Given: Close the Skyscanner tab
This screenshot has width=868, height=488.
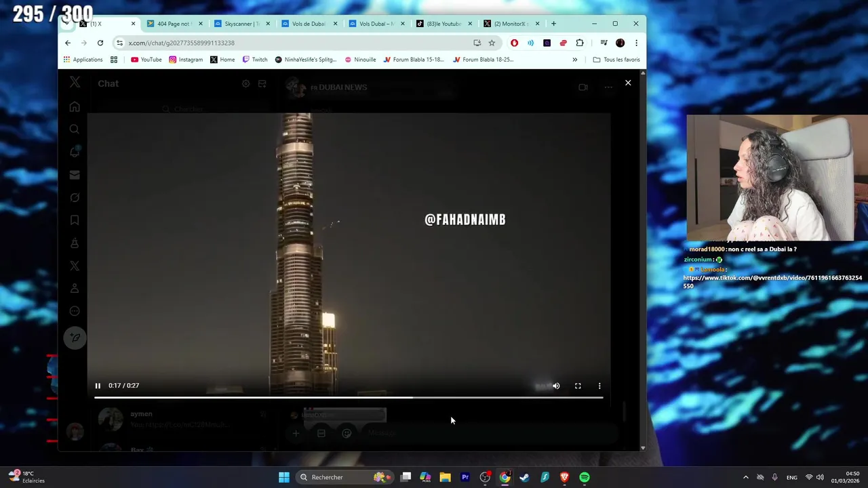Looking at the screenshot, I should click(268, 24).
